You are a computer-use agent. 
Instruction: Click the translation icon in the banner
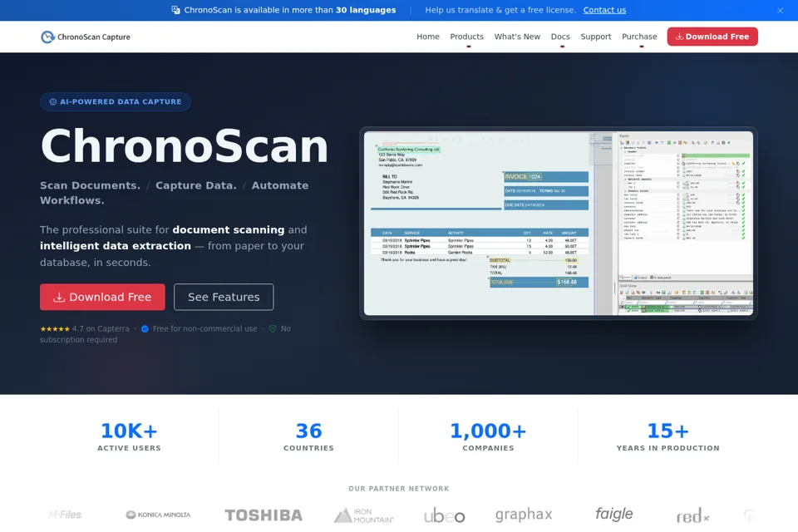(175, 10)
